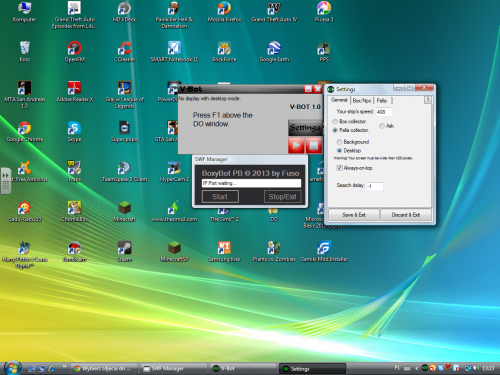Click Stop/Exit in SWF Manager
This screenshot has width=500, height=375.
pos(282,197)
